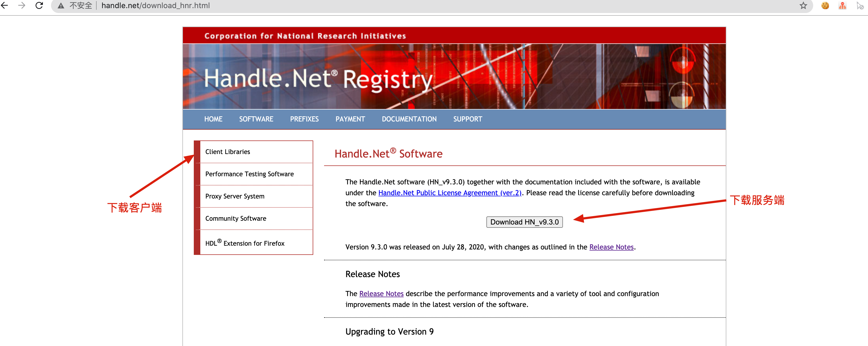Select Proxy Server System in the sidebar

pyautogui.click(x=256, y=196)
